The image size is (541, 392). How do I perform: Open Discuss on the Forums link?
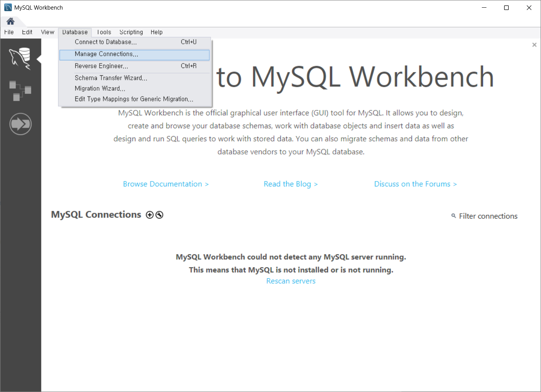[x=415, y=184]
